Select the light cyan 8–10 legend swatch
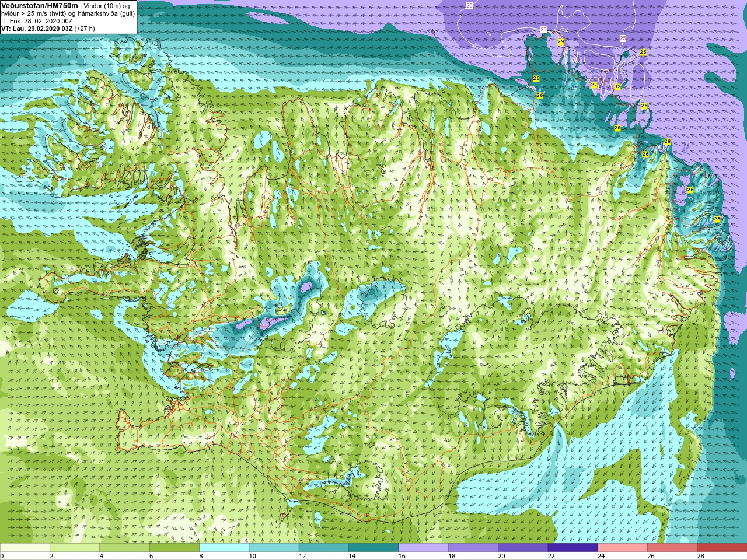Viewport: 747px width, 560px height. tap(224, 548)
